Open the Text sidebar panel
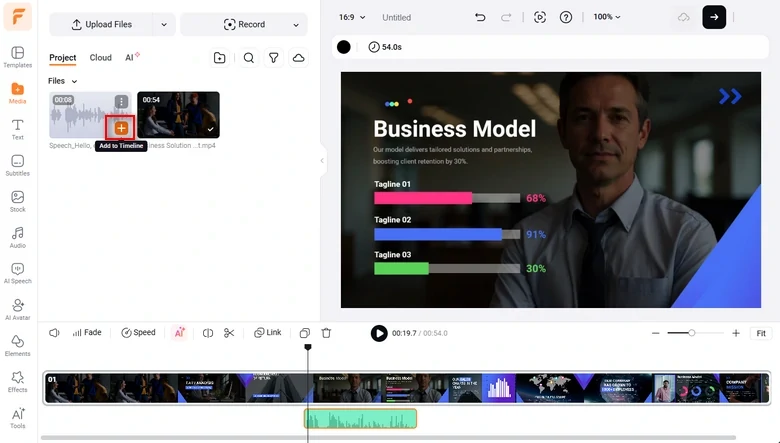The image size is (780, 443). (17, 129)
